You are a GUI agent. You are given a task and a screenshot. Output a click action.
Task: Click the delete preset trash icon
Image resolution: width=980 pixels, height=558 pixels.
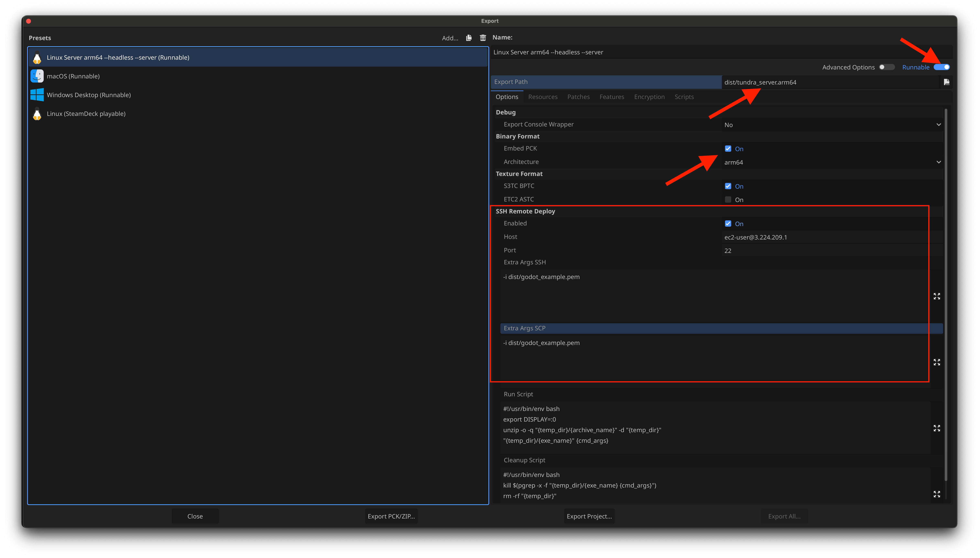click(x=483, y=38)
